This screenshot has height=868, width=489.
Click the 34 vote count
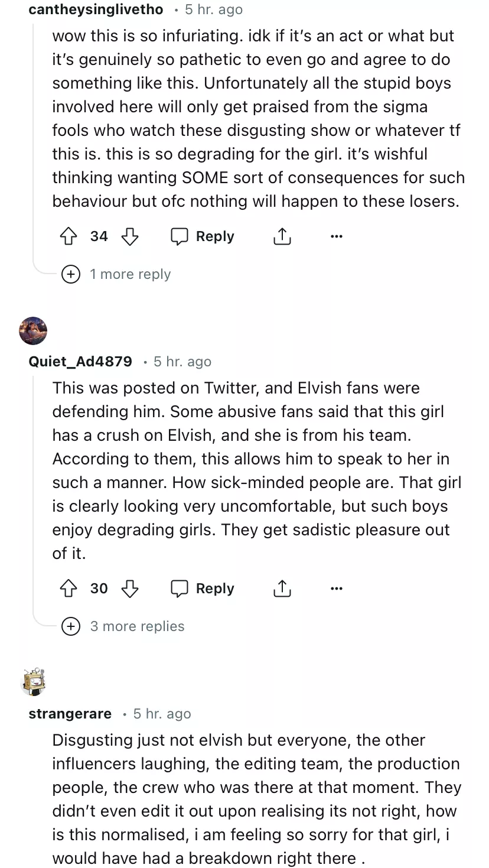tap(99, 237)
